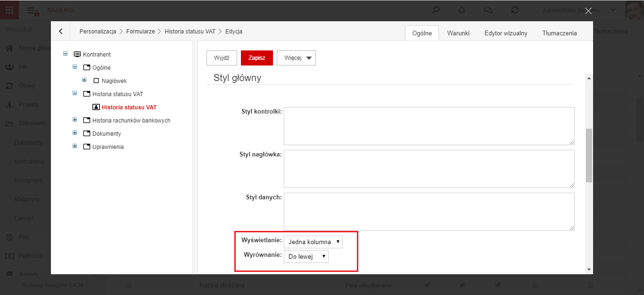
Task: Expand the Dokumenty tree node
Action: 74,133
